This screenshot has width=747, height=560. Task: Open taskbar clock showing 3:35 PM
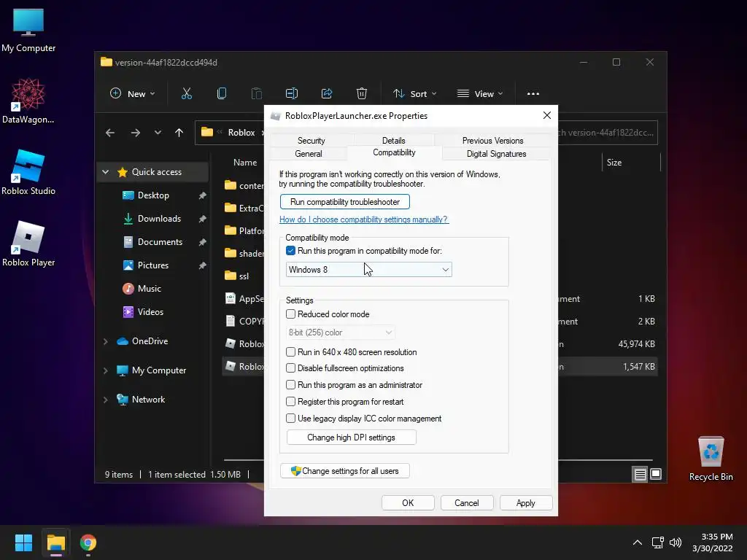[712, 542]
